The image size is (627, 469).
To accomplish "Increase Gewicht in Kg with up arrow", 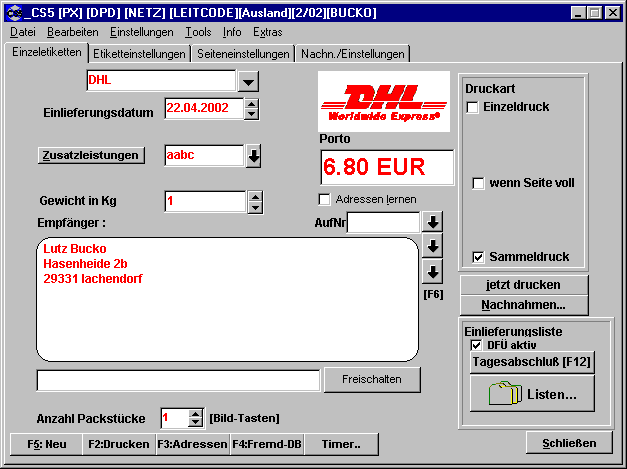I will tap(255, 196).
